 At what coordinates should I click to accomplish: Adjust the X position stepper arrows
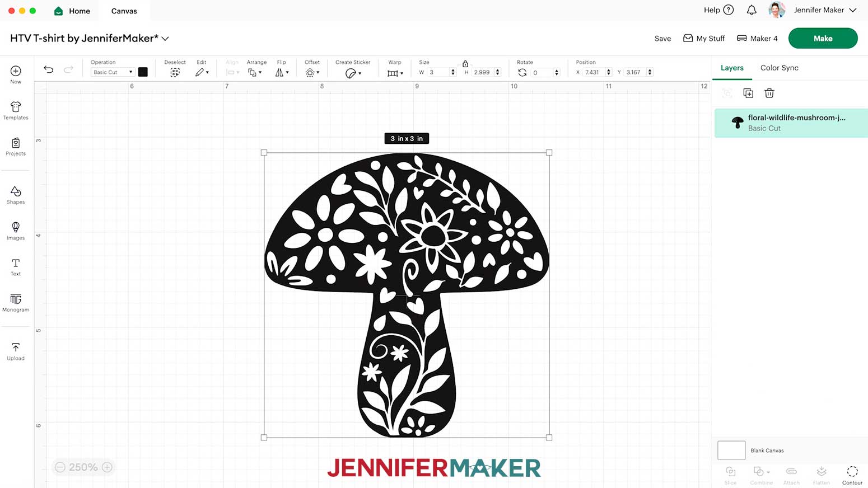tap(609, 72)
